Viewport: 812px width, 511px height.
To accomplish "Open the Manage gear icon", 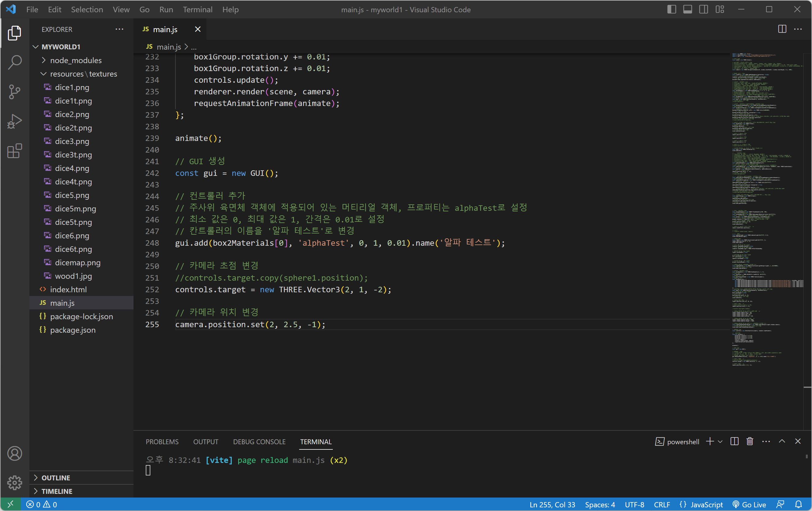I will pos(14,483).
